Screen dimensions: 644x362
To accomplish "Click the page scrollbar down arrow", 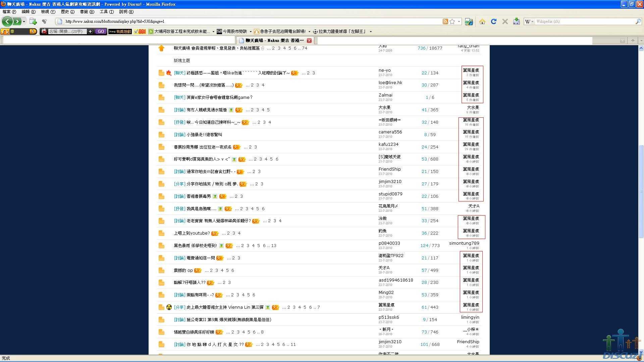I will pos(641,352).
